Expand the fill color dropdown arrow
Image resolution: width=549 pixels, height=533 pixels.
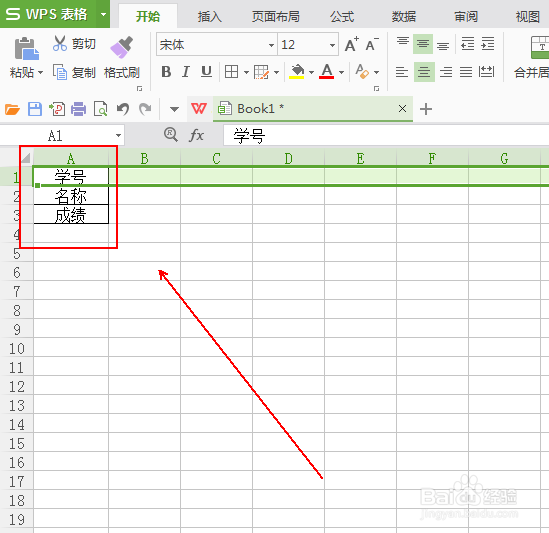[311, 72]
